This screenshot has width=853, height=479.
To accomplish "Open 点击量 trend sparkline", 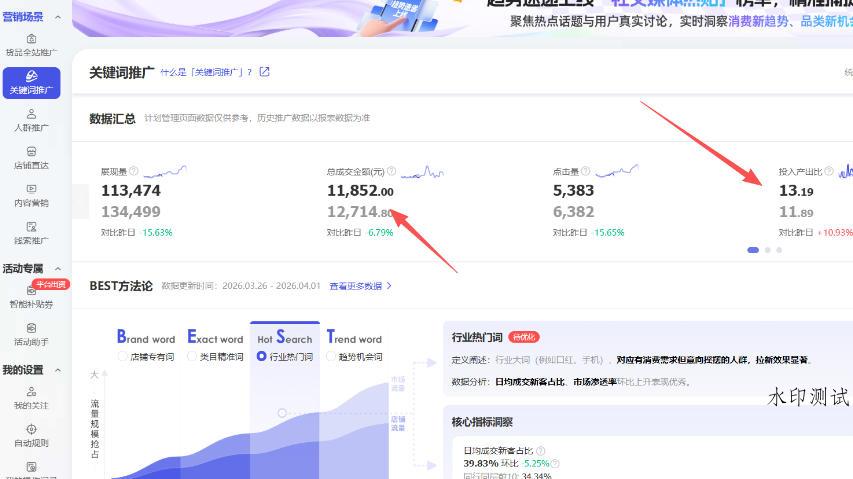I will [616, 172].
